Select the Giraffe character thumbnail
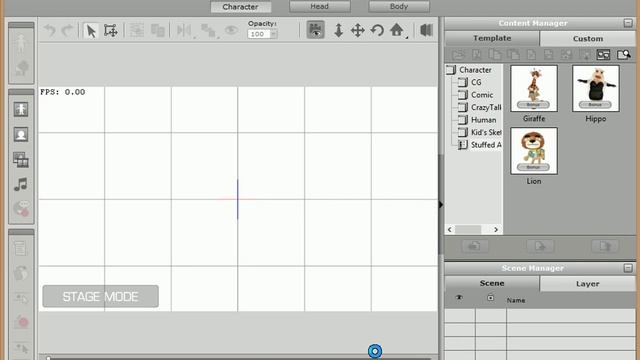640x360 pixels. point(534,89)
